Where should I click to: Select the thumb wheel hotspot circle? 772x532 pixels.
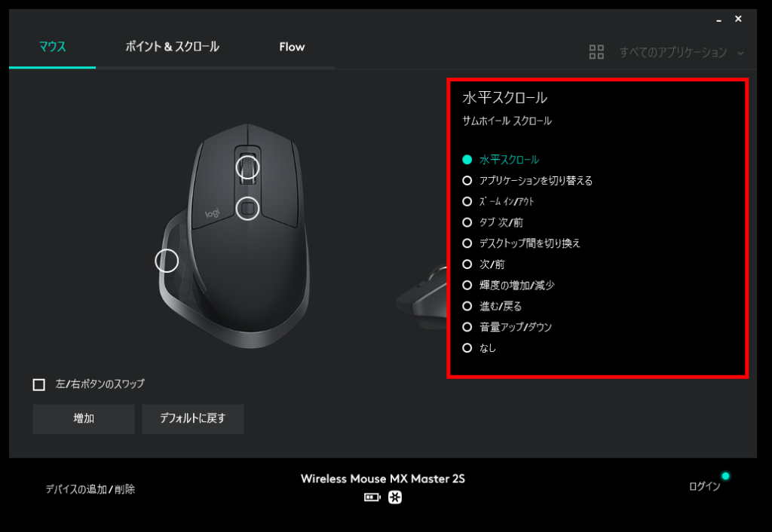[167, 260]
